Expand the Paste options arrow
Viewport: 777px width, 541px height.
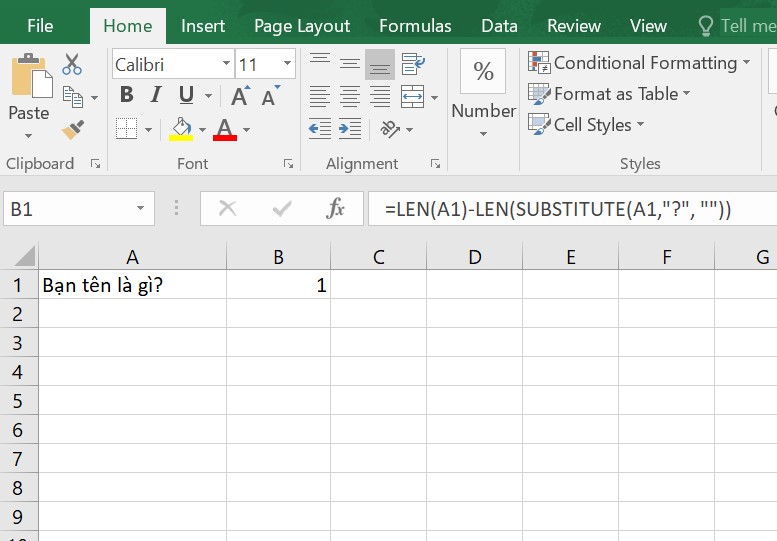click(x=28, y=136)
